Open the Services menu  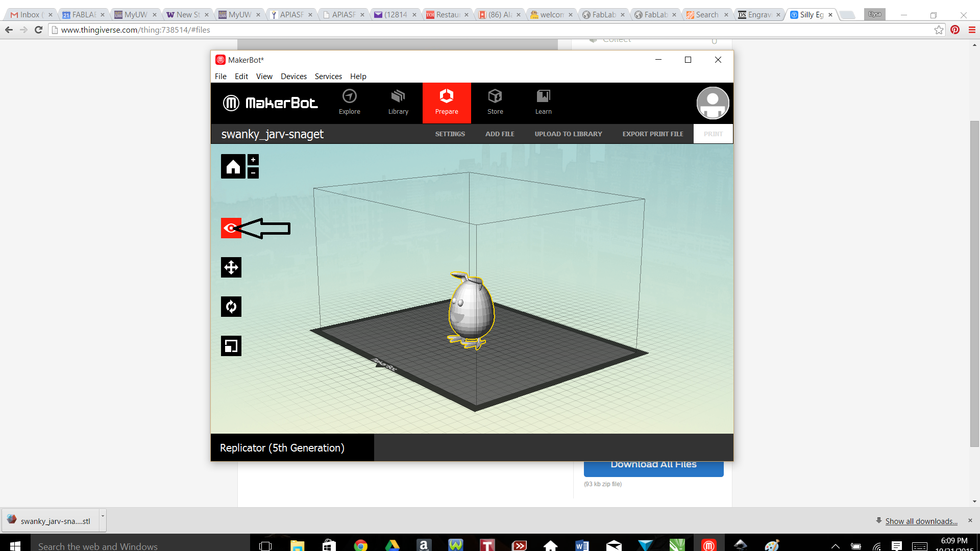328,76
